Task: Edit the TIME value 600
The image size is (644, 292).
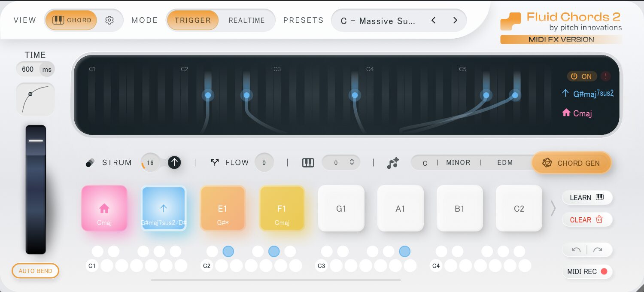Action: [x=28, y=69]
